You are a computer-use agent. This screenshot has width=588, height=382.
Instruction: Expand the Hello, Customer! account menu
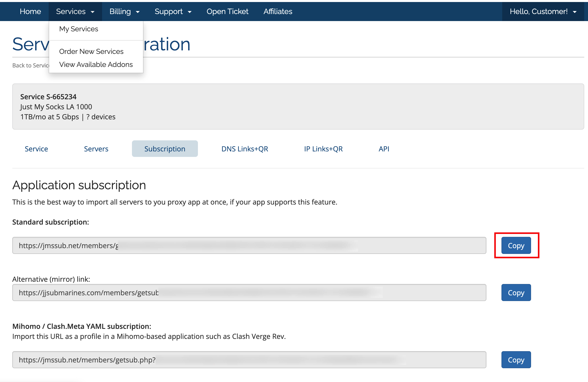tap(543, 12)
